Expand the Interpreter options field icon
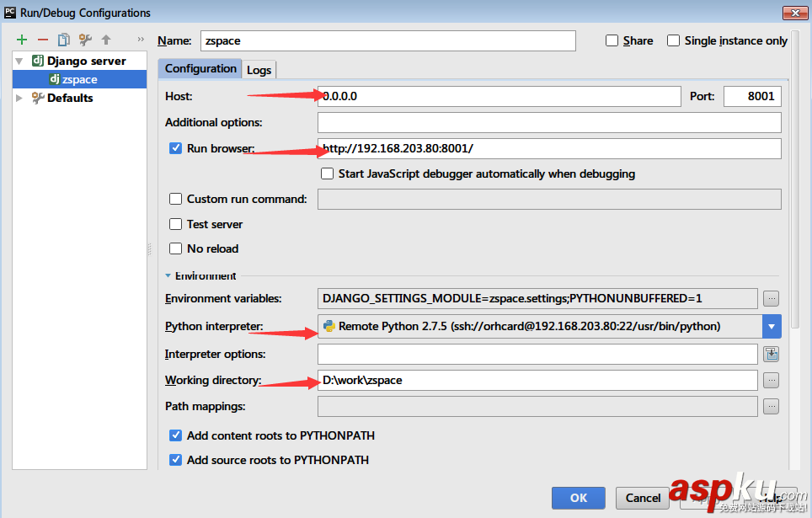The width and height of the screenshot is (812, 518). pos(771,355)
